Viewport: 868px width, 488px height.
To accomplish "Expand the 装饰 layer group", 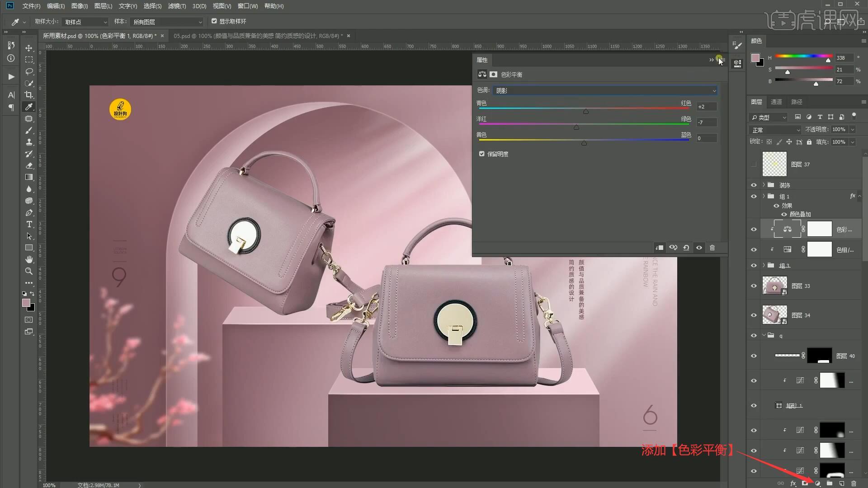I will (764, 185).
